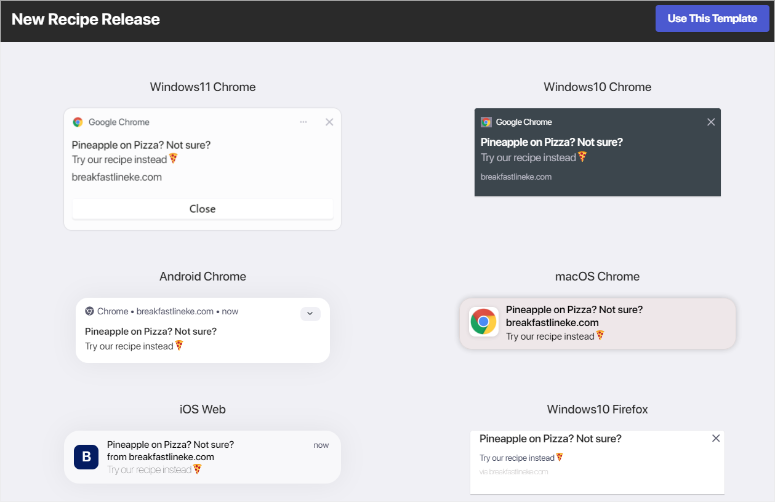Open the three-dot menu in Windows11 notification

[x=303, y=122]
